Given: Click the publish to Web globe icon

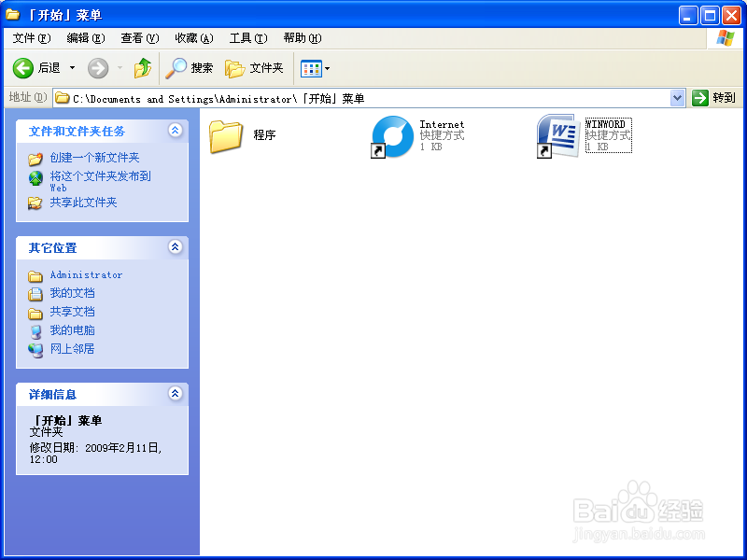Looking at the screenshot, I should 35,178.
